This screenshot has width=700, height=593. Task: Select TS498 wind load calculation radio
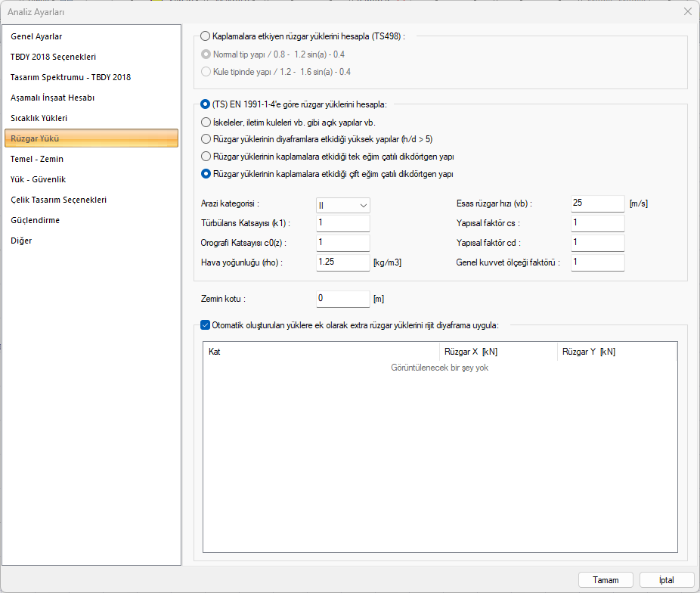pos(206,36)
